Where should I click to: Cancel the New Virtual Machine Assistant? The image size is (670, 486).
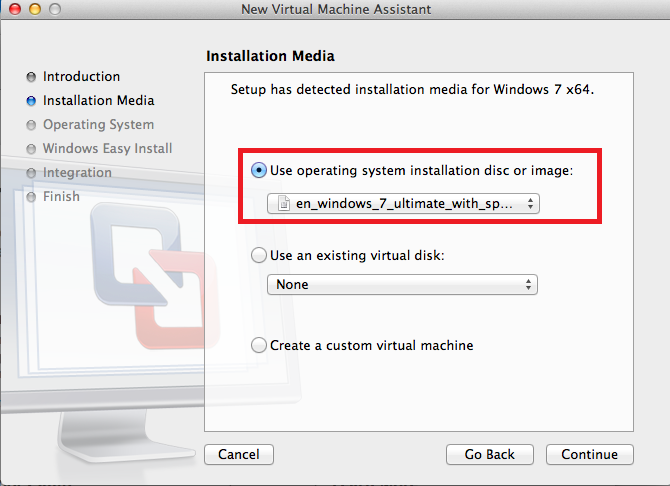click(x=239, y=454)
